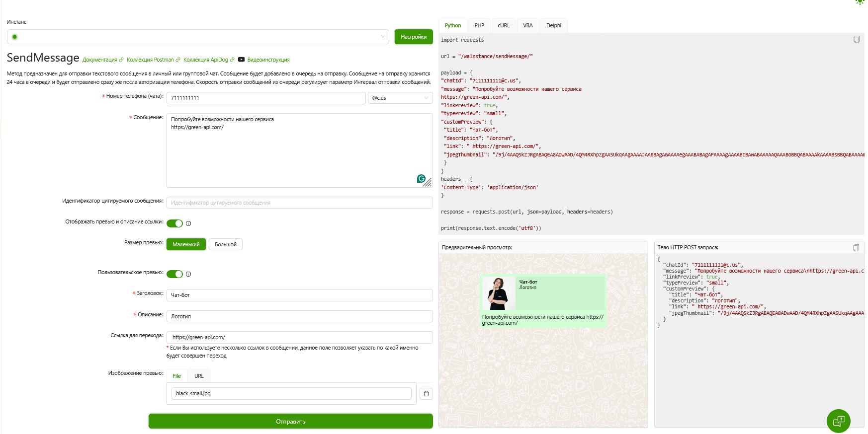Select the Маленький preview size

coord(186,244)
